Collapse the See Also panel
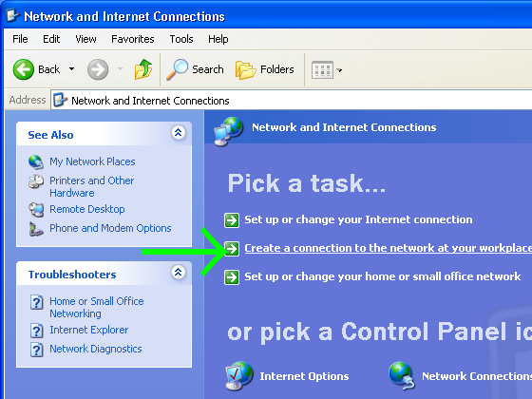The image size is (532, 399). point(179,132)
